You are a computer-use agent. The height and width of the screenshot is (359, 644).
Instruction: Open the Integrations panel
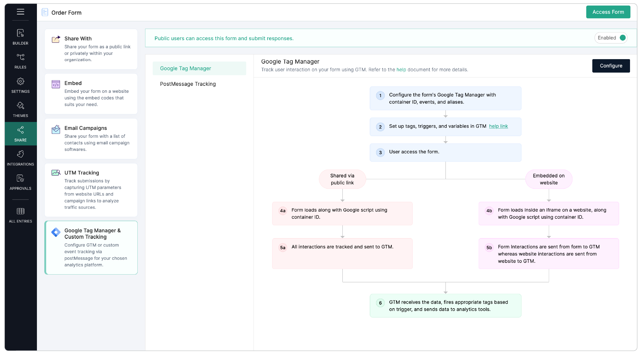pyautogui.click(x=20, y=158)
